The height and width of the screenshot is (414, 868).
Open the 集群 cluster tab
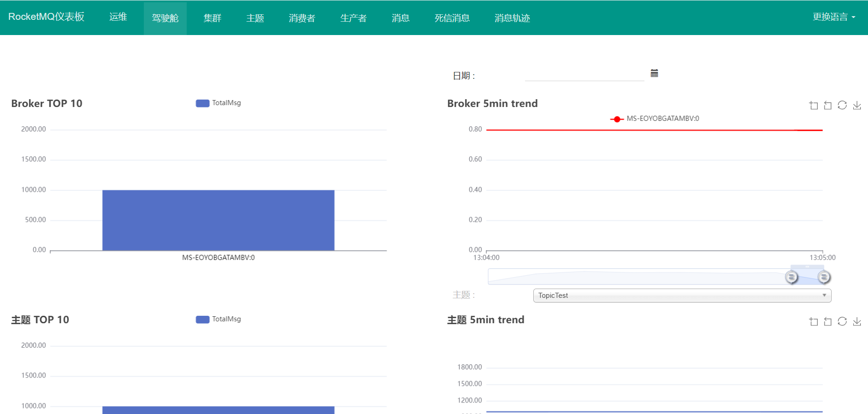point(213,18)
